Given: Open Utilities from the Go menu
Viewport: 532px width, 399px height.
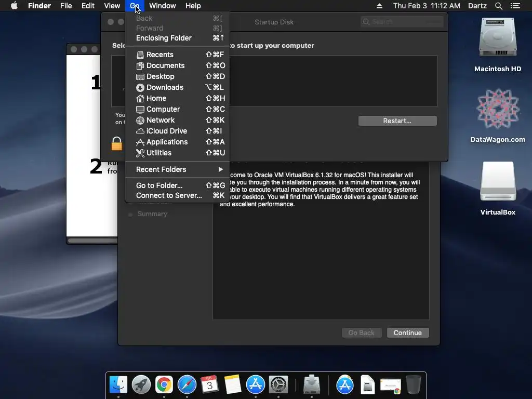Looking at the screenshot, I should (x=178, y=153).
